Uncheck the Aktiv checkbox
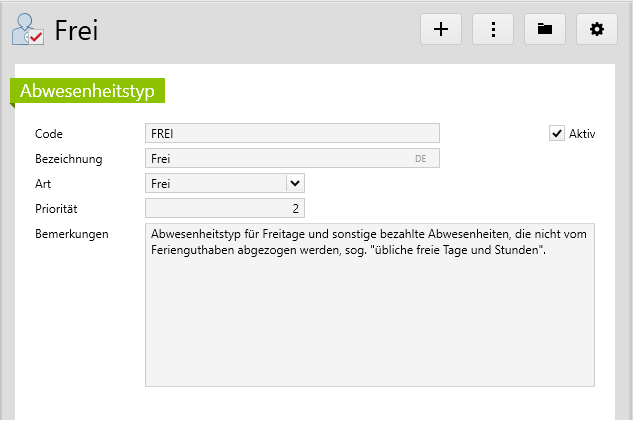 pos(557,133)
